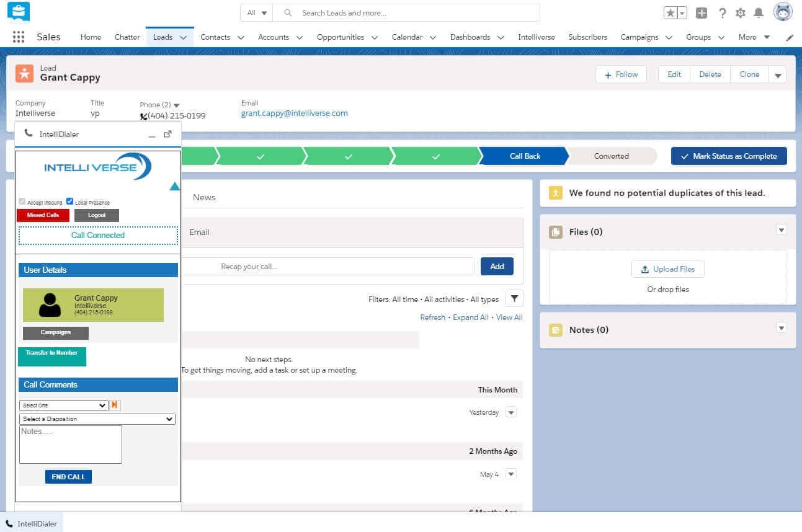Open more actions dropdown beside Clone
The height and width of the screenshot is (532, 802).
[x=778, y=75]
